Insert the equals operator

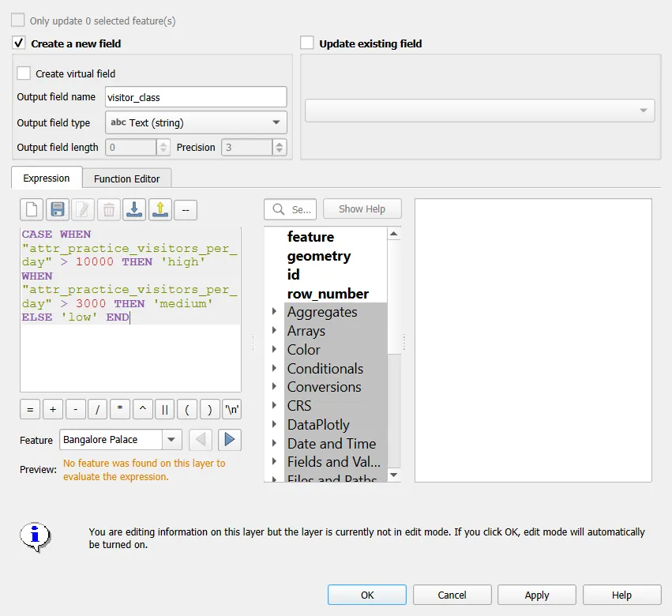[30, 410]
